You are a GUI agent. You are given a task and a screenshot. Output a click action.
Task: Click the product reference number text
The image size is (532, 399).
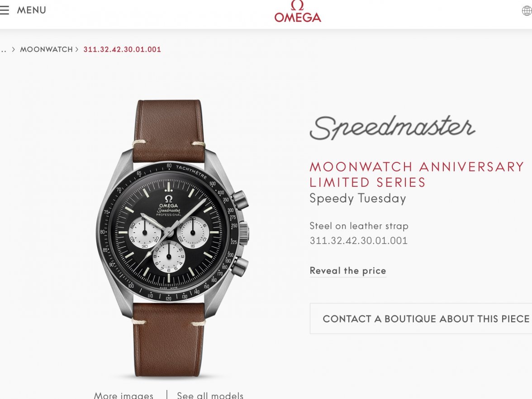pos(359,241)
